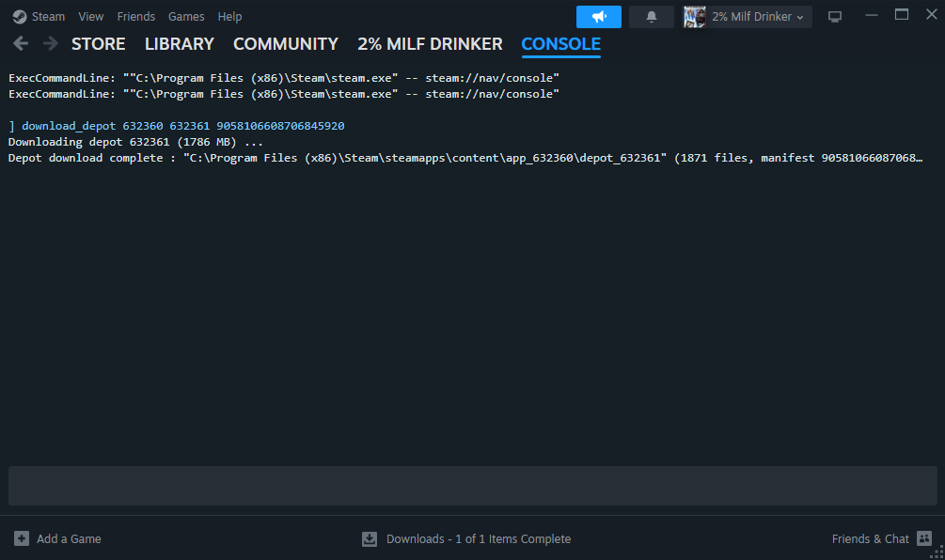Focus the console command input field

click(472, 486)
